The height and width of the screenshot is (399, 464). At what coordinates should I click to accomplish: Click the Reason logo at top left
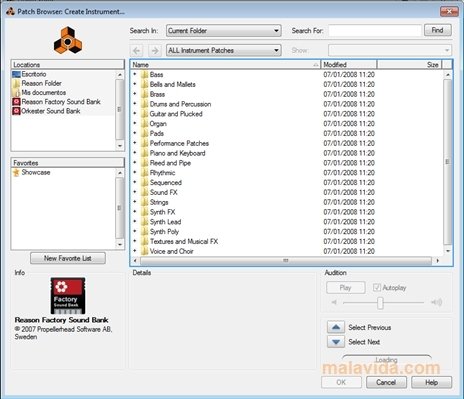coord(68,41)
